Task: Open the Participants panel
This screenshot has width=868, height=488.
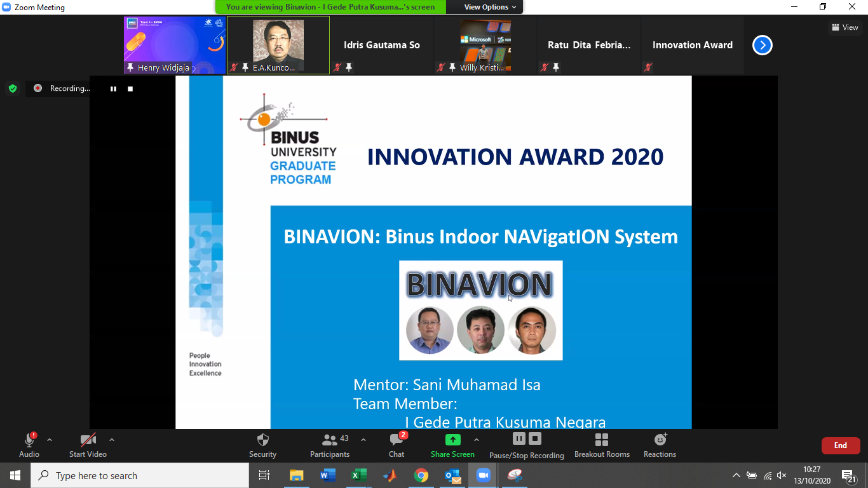Action: (330, 445)
